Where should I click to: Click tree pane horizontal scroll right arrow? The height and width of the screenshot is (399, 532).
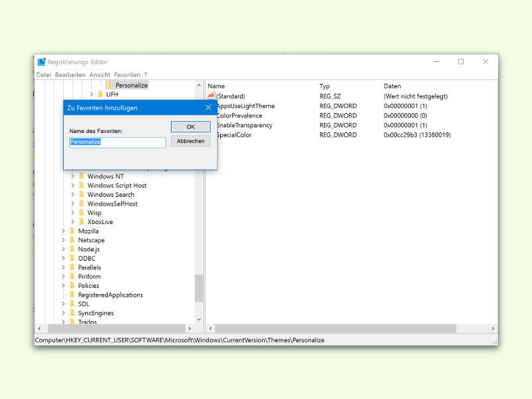[x=190, y=329]
